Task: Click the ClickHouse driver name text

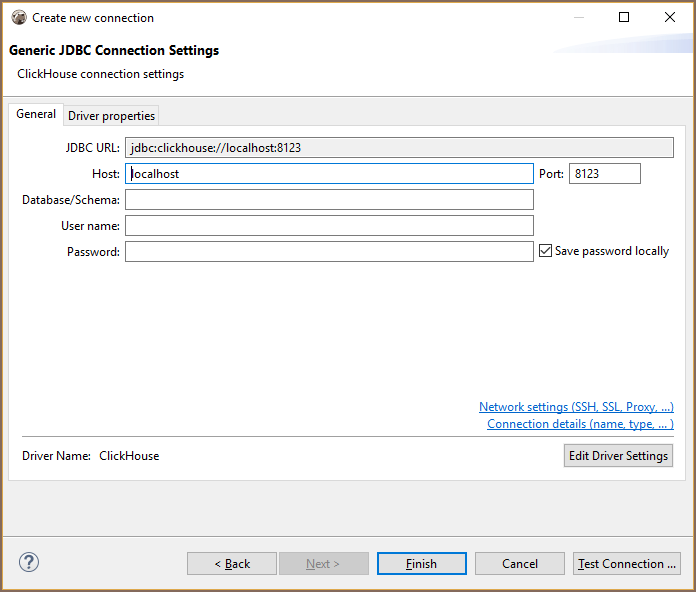Action: click(x=129, y=456)
